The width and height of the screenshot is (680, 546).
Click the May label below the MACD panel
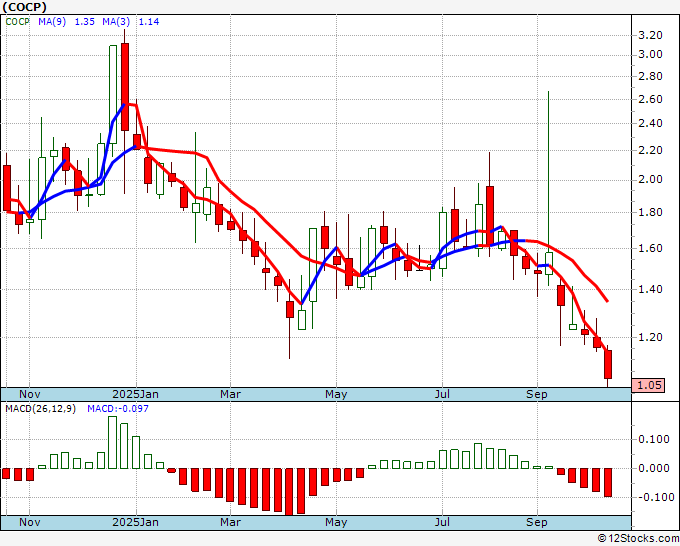[x=335, y=522]
